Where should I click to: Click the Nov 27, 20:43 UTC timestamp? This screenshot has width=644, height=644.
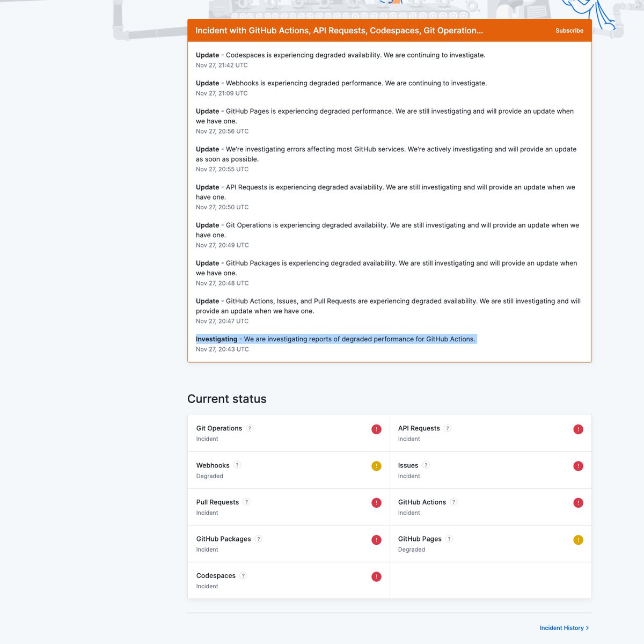pos(222,349)
